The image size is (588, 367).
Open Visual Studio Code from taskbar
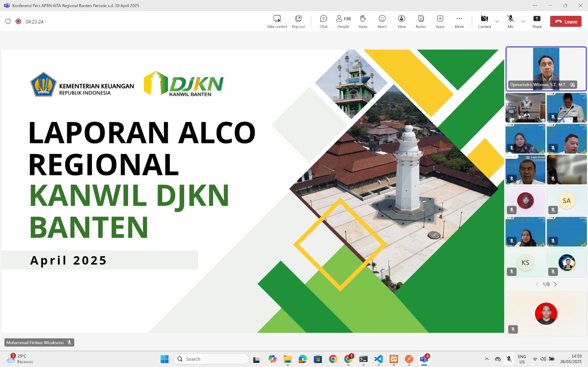379,359
